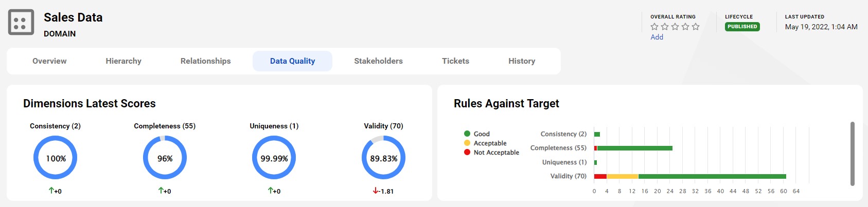Toggle the Not Acceptable legend item

click(x=491, y=153)
